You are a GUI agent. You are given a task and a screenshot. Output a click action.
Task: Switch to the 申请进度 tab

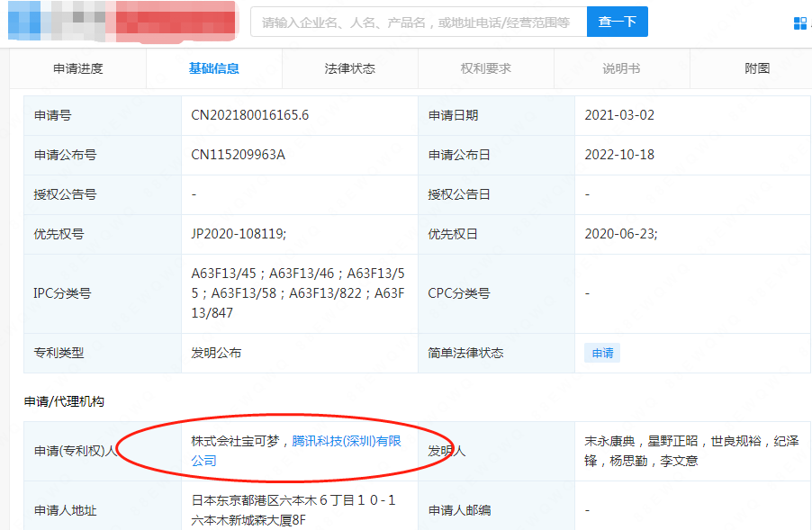[x=78, y=68]
